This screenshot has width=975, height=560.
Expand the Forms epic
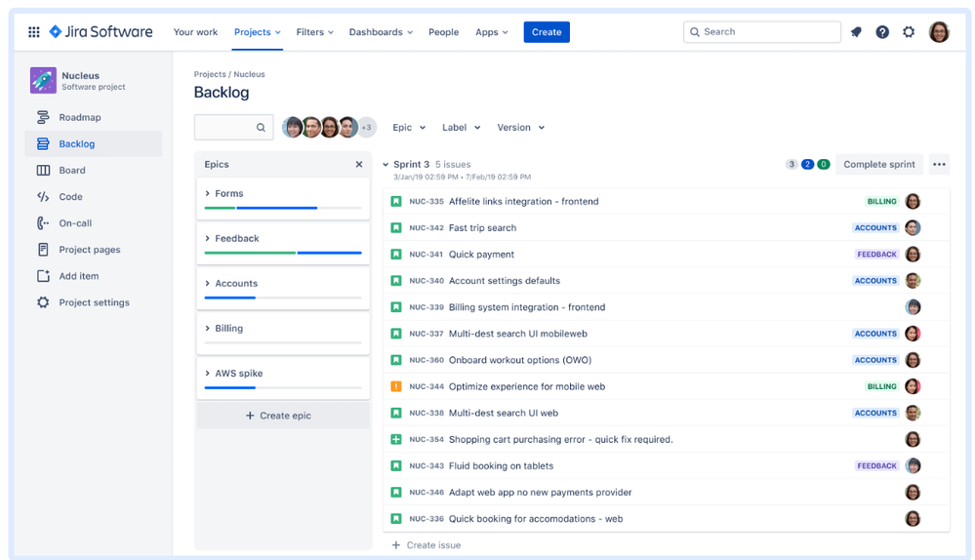pyautogui.click(x=208, y=193)
